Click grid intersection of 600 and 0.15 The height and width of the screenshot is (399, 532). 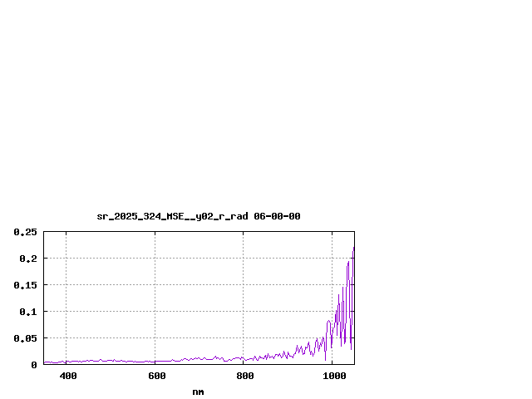point(155,285)
